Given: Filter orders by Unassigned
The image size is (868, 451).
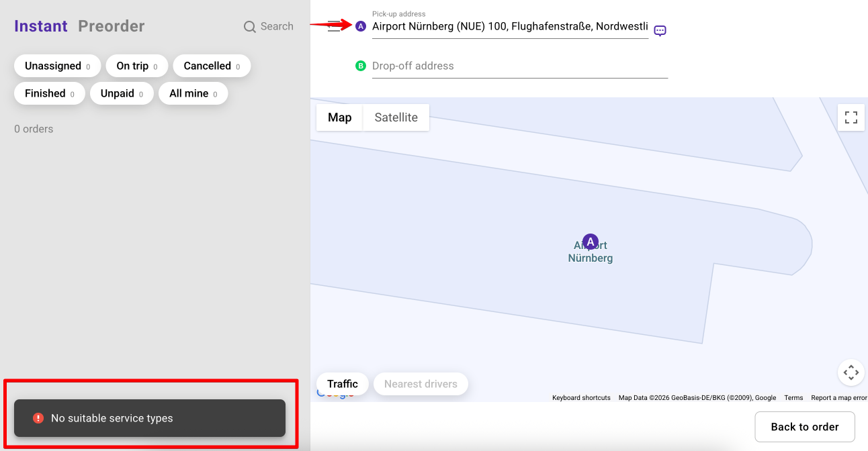Looking at the screenshot, I should [58, 66].
